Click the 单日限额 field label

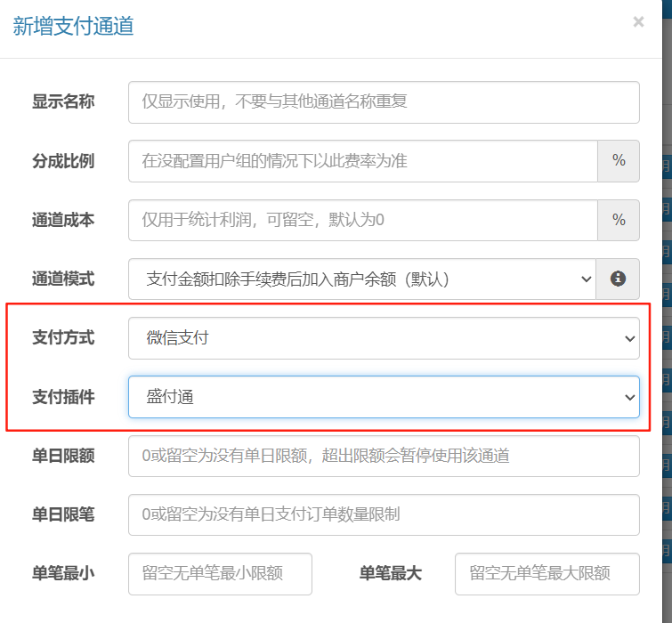[63, 456]
